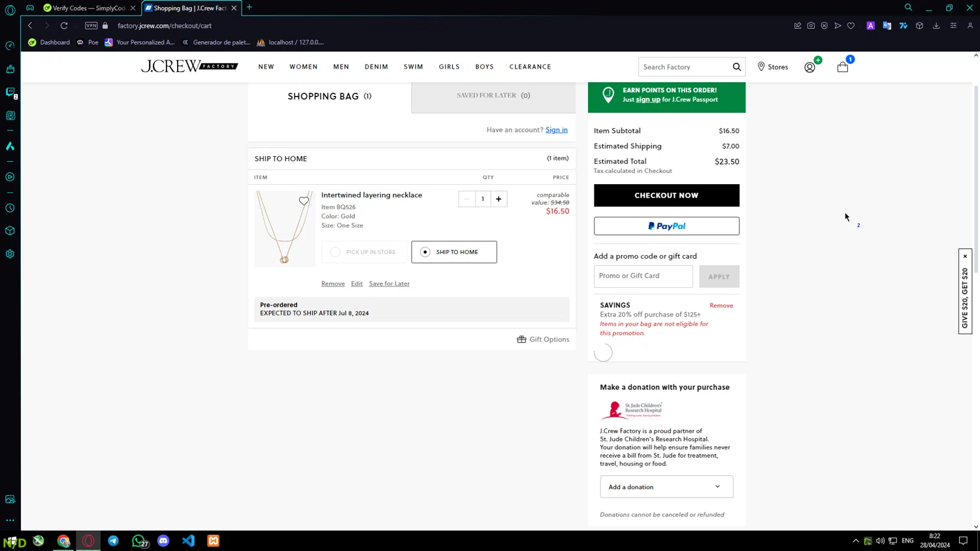The width and height of the screenshot is (980, 551).
Task: Open the purple A extension icon
Action: coord(870,25)
